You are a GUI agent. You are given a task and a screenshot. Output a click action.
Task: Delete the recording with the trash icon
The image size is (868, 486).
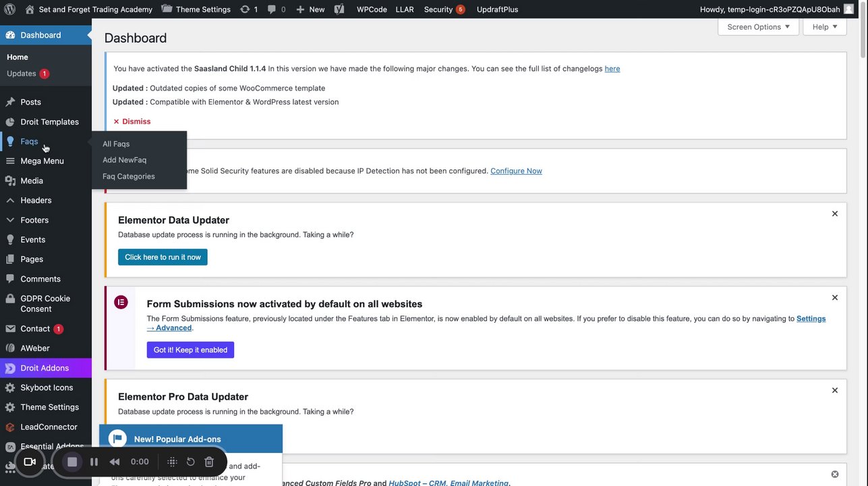(209, 462)
